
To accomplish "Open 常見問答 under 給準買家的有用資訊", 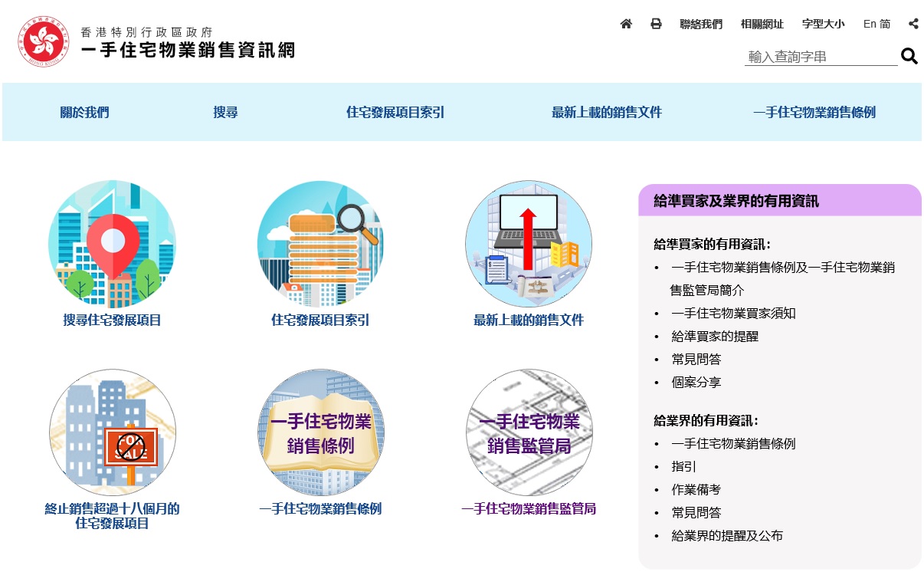I will coord(696,359).
